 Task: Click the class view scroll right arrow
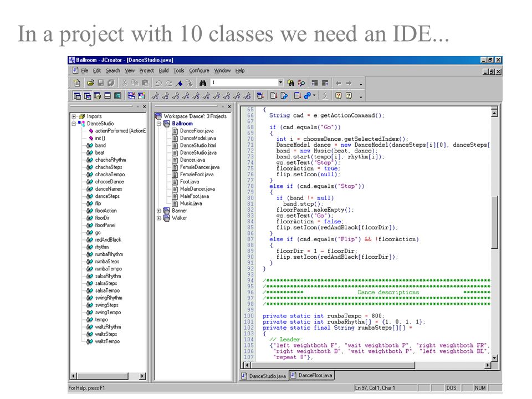pyautogui.click(x=142, y=376)
